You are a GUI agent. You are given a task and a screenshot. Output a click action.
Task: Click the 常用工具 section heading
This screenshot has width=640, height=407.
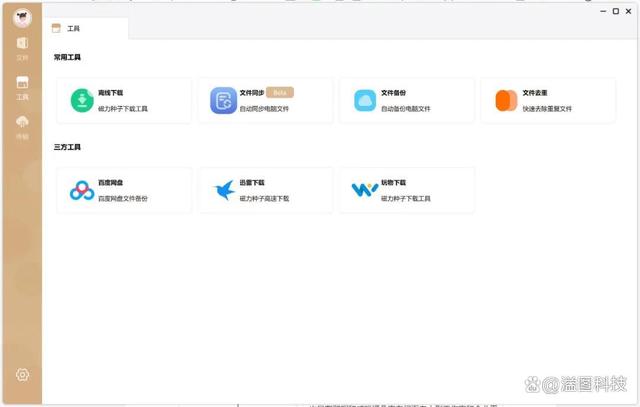(67, 57)
